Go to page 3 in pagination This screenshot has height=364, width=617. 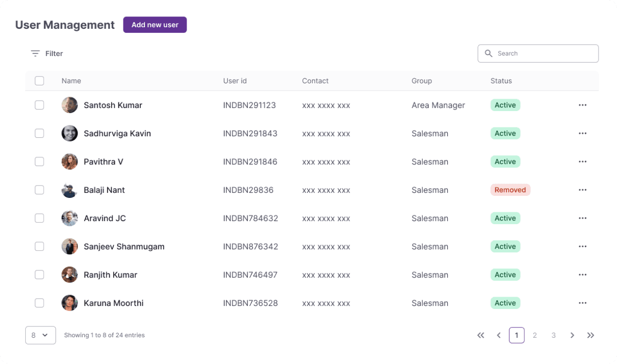(x=553, y=335)
